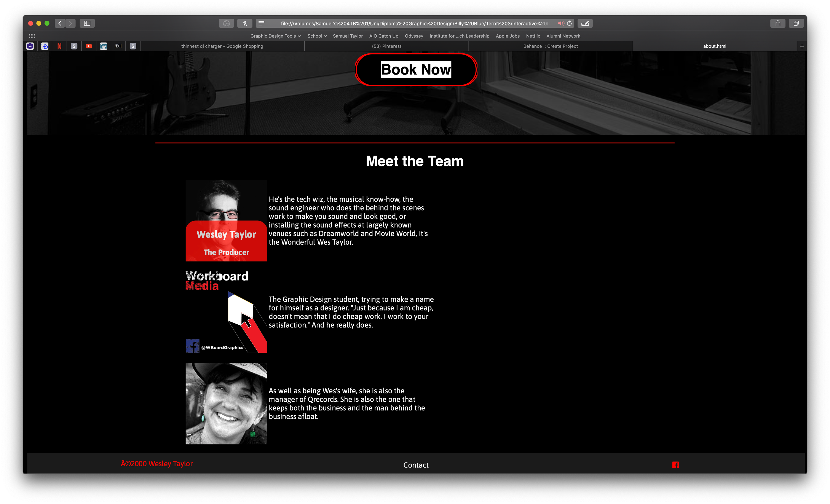This screenshot has width=830, height=504.
Task: Click the smiling woman's portrait photo
Action: click(x=226, y=403)
